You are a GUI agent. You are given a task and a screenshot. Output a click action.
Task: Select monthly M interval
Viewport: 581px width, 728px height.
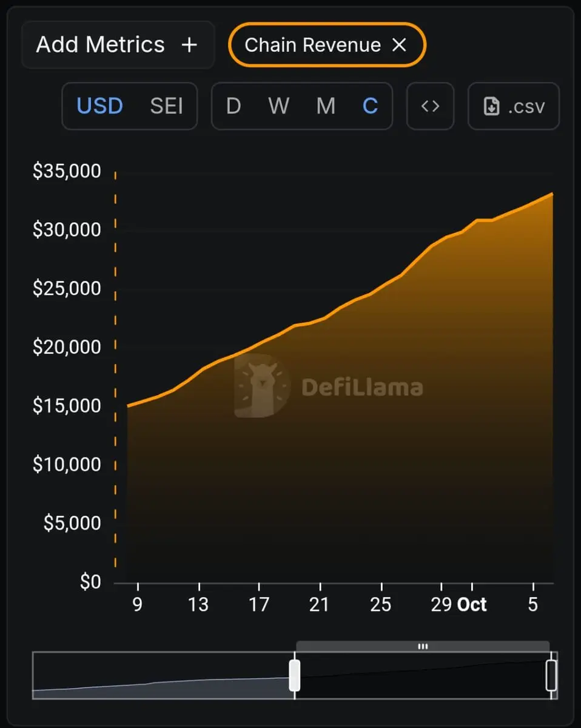(x=326, y=106)
